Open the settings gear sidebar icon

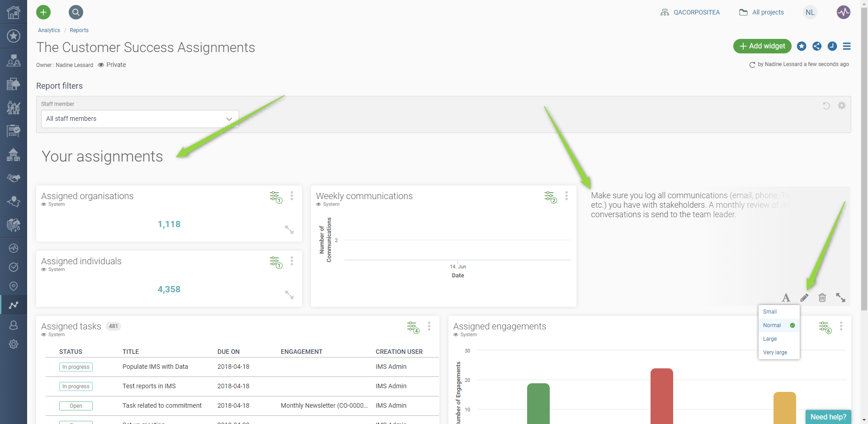click(14, 344)
